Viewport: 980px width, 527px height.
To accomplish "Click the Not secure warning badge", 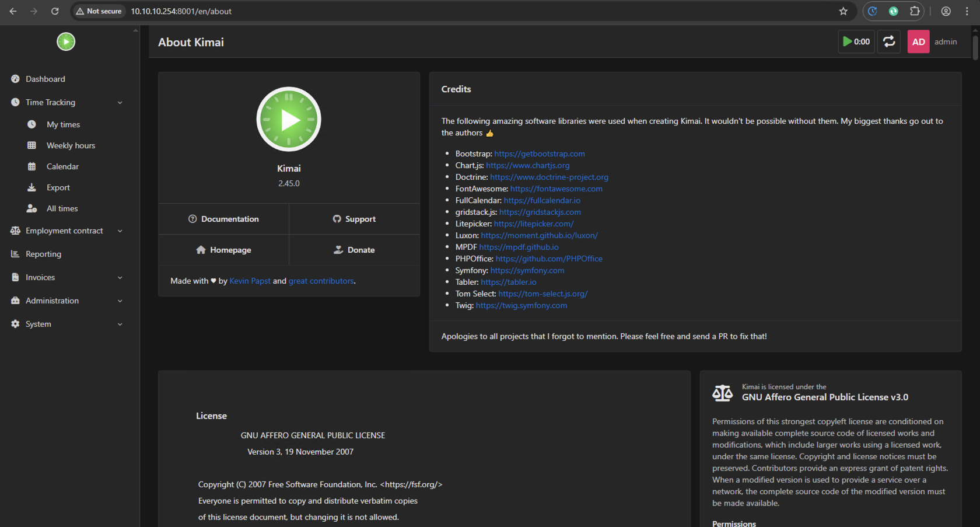I will pos(99,11).
